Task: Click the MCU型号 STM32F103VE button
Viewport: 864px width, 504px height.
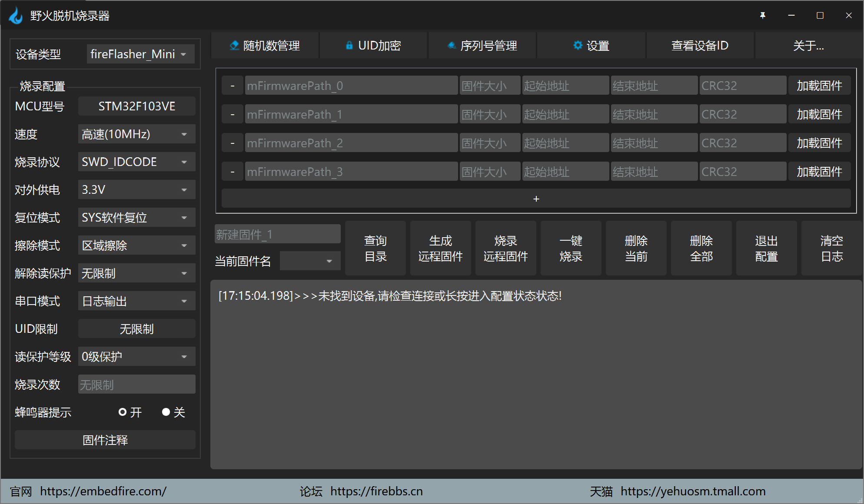Action: [x=136, y=106]
